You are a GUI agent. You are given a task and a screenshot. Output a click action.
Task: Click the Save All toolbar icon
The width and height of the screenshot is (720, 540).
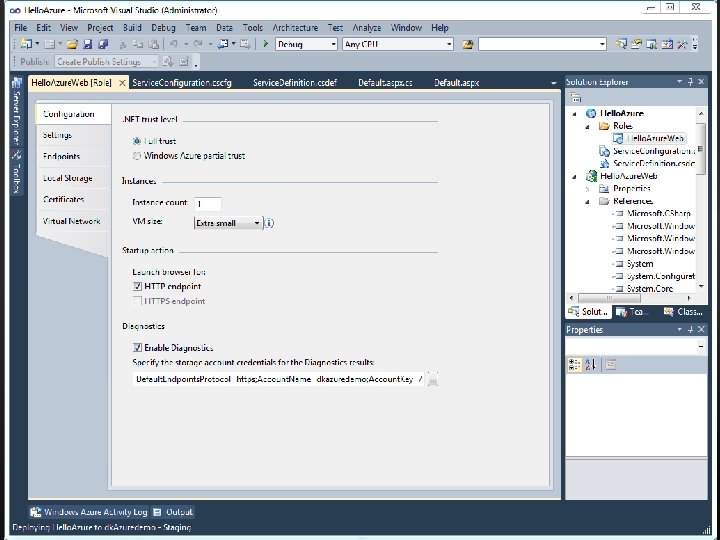click(x=103, y=44)
